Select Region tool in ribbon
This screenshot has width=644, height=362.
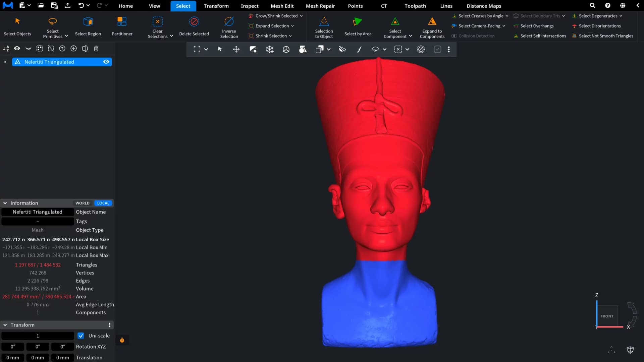point(88,27)
